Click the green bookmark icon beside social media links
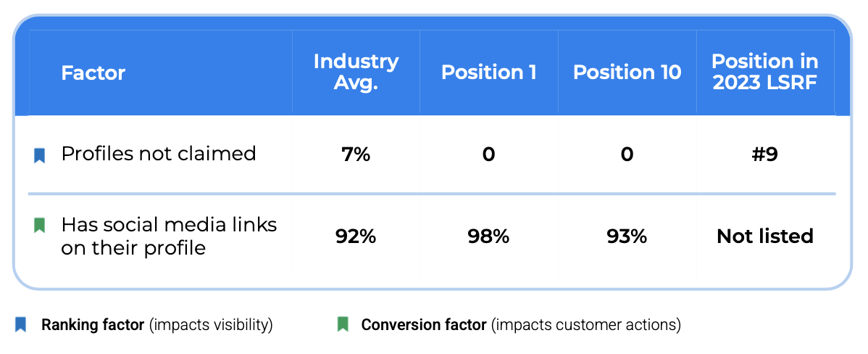Viewport: 868px width, 354px height. 40,226
